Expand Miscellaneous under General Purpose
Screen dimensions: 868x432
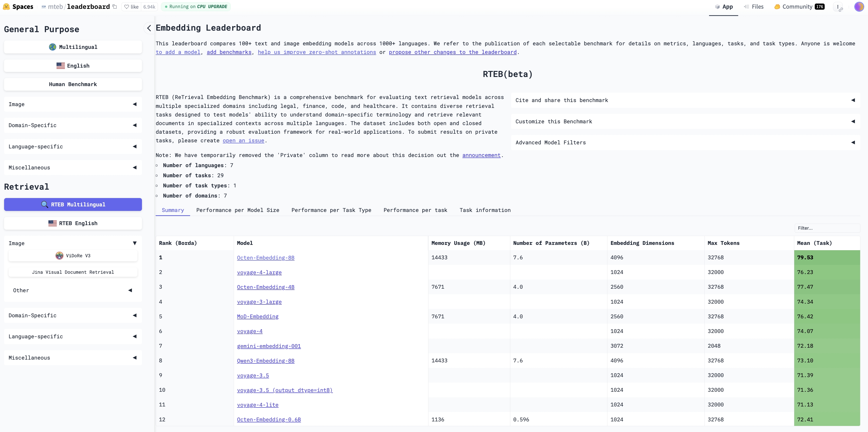click(73, 168)
